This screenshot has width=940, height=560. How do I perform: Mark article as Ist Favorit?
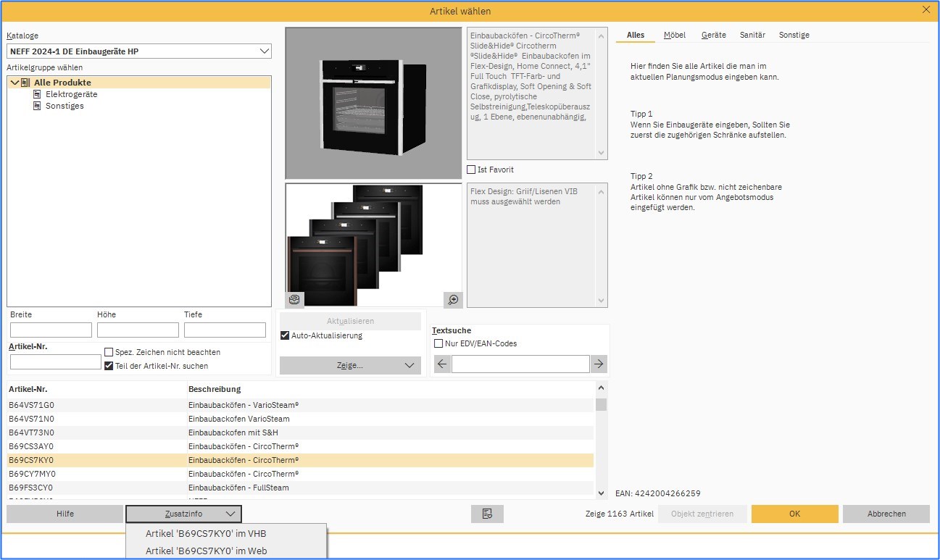(472, 170)
